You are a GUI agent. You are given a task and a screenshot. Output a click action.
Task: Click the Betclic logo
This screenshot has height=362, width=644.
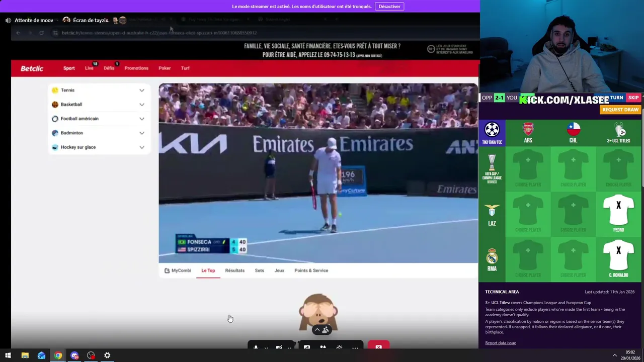(x=32, y=68)
